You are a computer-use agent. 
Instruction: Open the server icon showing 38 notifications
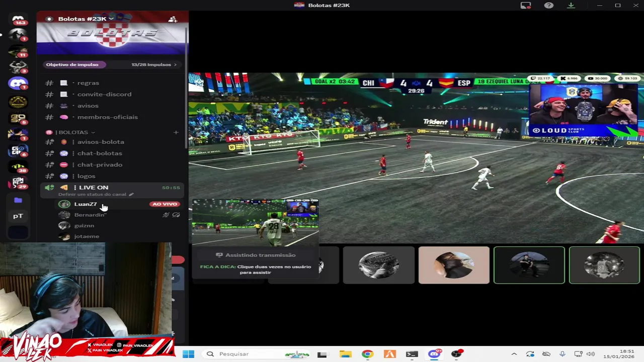click(x=18, y=167)
